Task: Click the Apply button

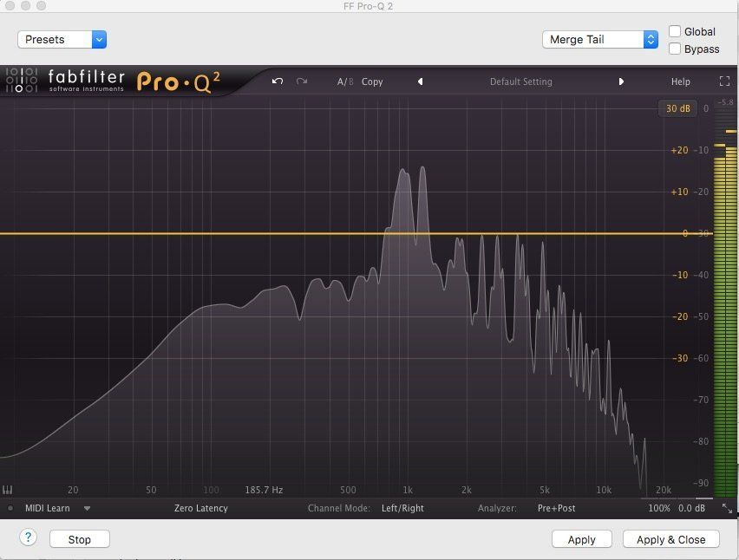Action: pos(582,539)
